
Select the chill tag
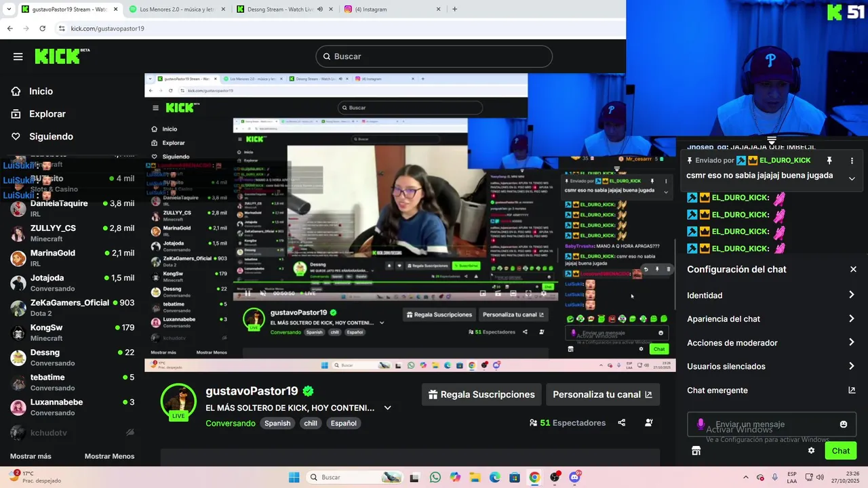(311, 423)
